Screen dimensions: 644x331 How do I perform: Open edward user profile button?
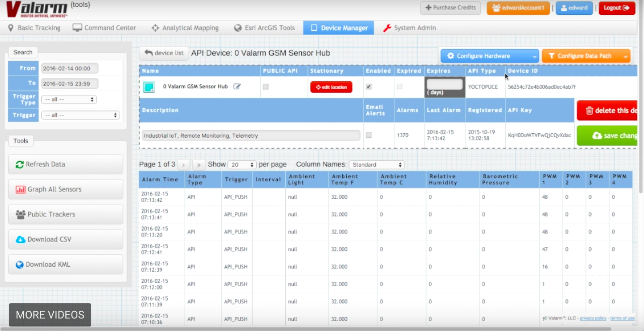[574, 8]
